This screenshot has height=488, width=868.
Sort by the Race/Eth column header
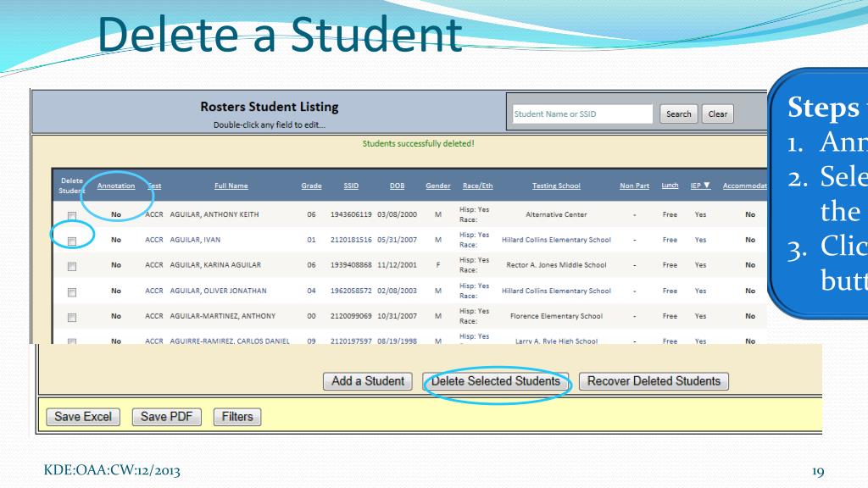[478, 186]
